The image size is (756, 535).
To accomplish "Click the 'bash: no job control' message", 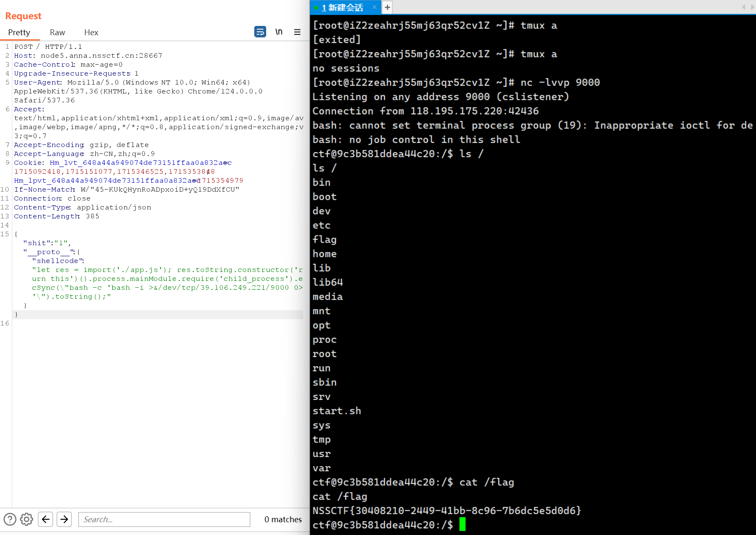I will (x=416, y=140).
